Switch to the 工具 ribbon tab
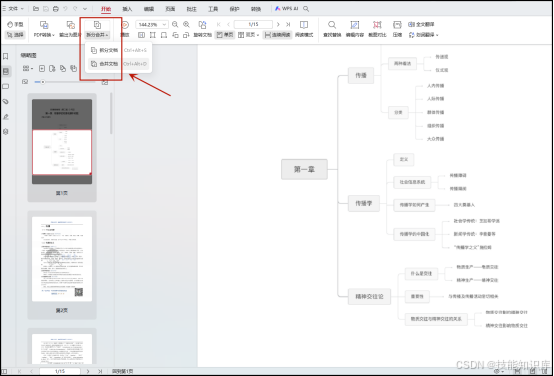The image size is (554, 376). 213,9
